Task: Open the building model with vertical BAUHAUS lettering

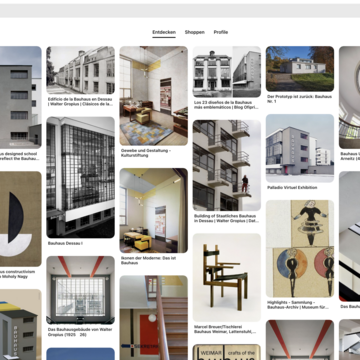Action: pos(20,325)
